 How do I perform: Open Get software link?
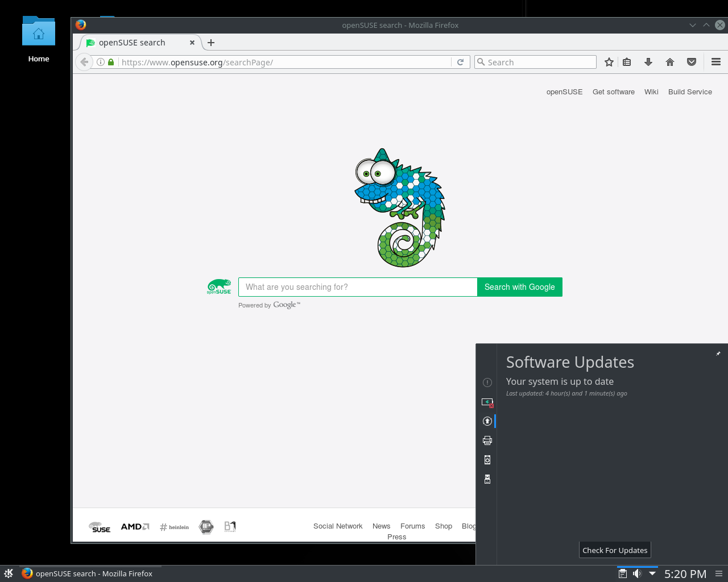(614, 92)
